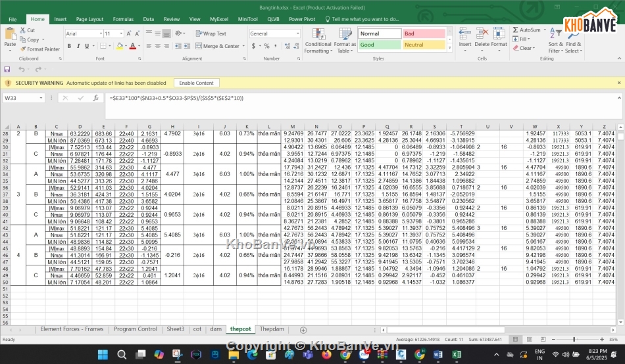The height and width of the screenshot is (364, 625).
Task: Click the Format Painter brush
Action: tap(23, 49)
